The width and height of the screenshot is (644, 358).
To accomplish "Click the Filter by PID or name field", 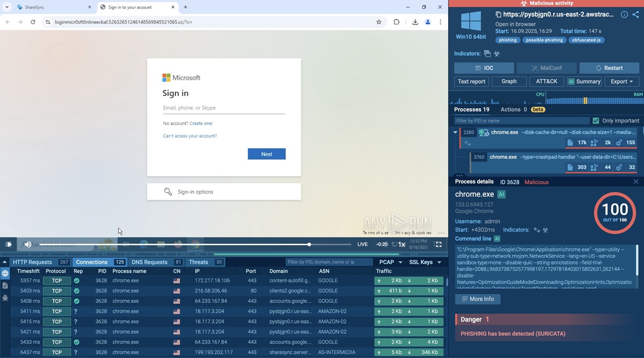I will [521, 121].
